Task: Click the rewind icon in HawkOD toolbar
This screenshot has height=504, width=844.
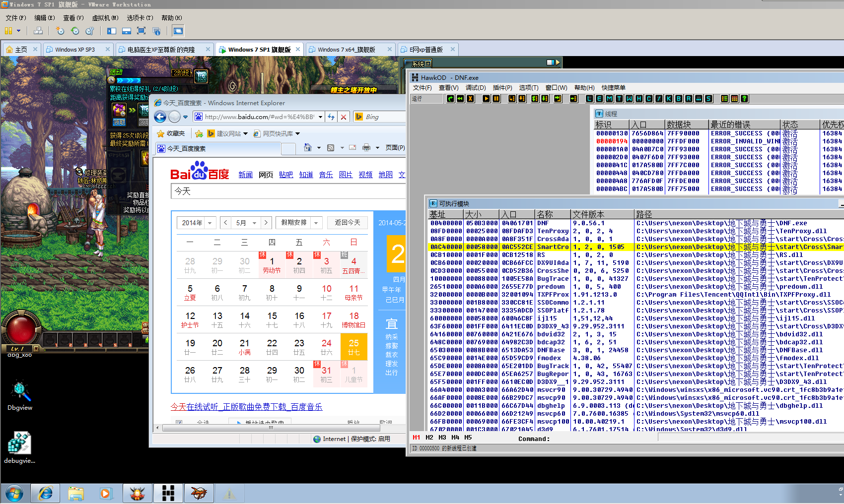Action: pyautogui.click(x=460, y=99)
